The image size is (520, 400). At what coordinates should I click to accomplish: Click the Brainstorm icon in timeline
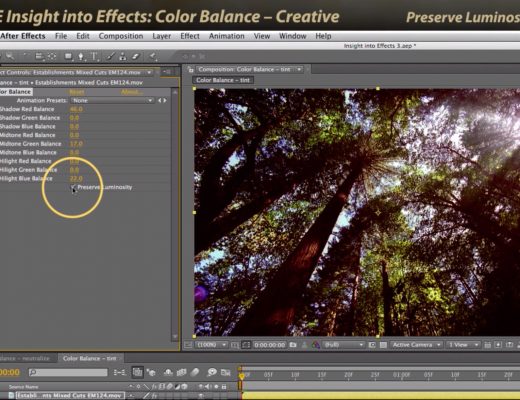point(212,372)
